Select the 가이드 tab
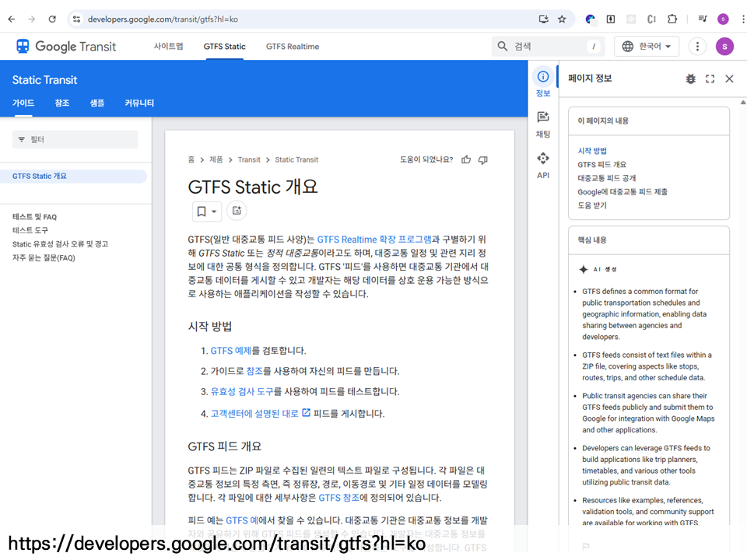747x560 pixels. tap(23, 103)
